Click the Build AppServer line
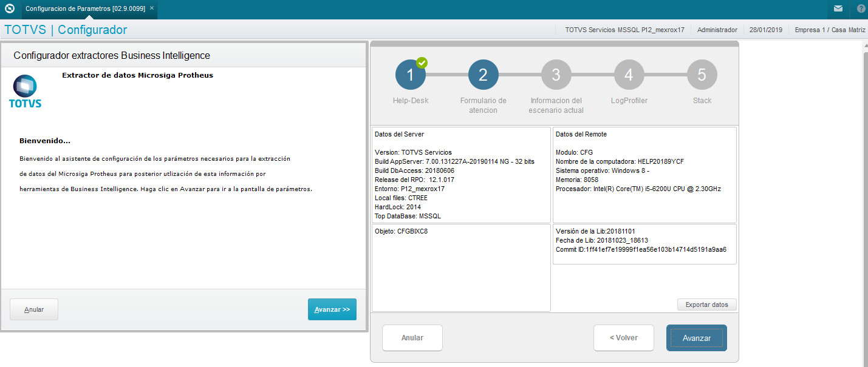The width and height of the screenshot is (868, 367). point(454,161)
